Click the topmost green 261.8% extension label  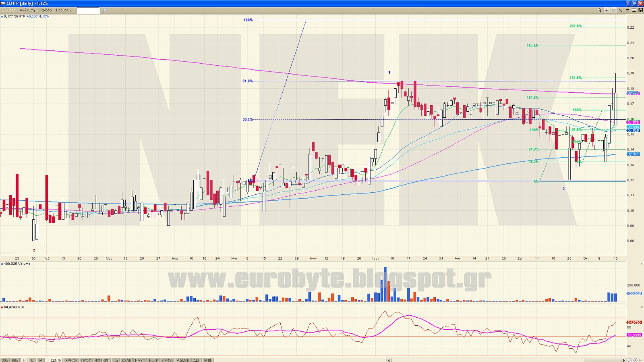[576, 26]
